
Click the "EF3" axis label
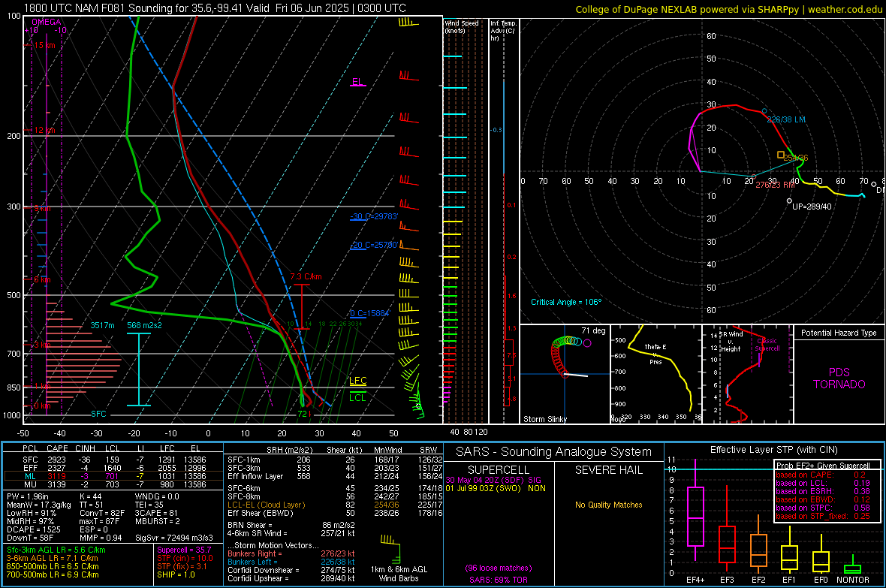pyautogui.click(x=727, y=580)
